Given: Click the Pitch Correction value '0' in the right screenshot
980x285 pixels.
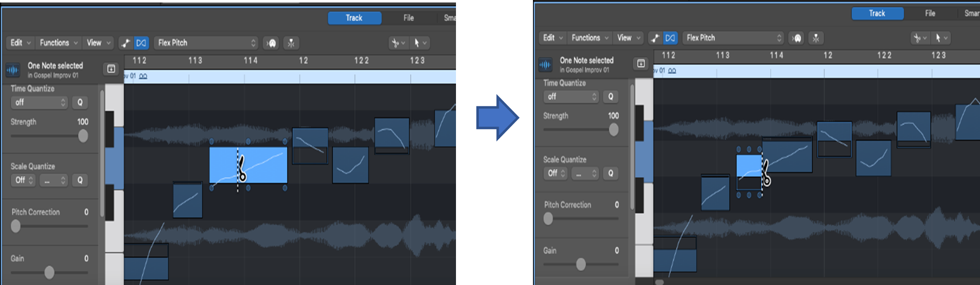Looking at the screenshot, I should [x=617, y=205].
